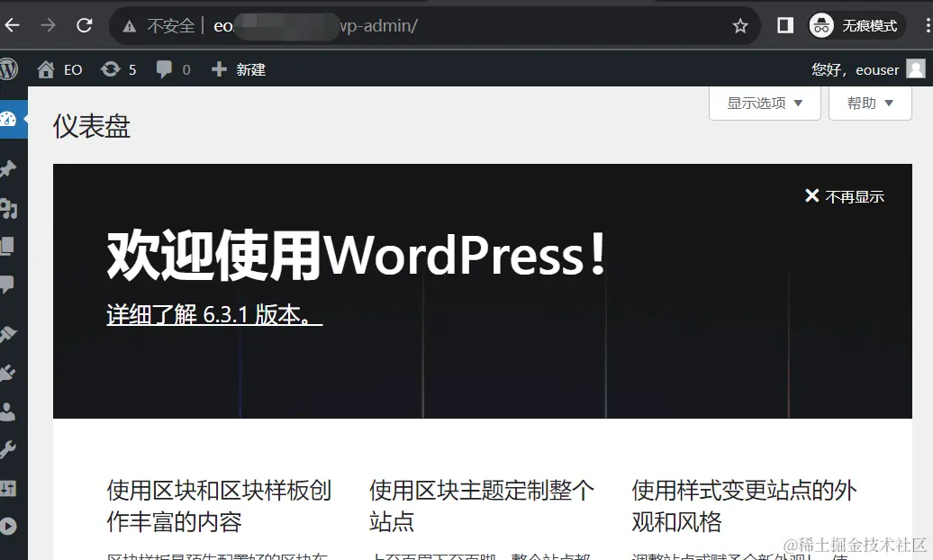Open the browser side panel icon

(785, 25)
